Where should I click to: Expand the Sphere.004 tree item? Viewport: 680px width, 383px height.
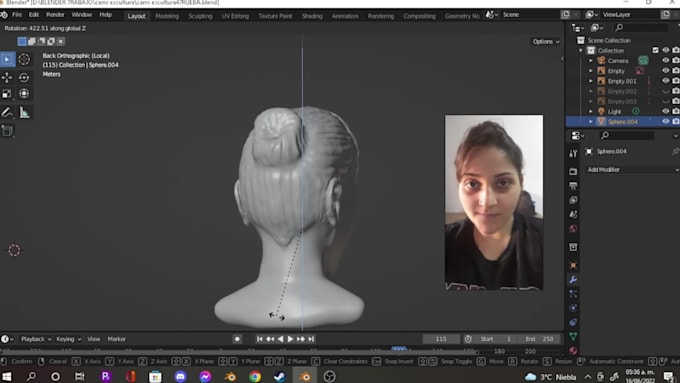click(x=590, y=122)
